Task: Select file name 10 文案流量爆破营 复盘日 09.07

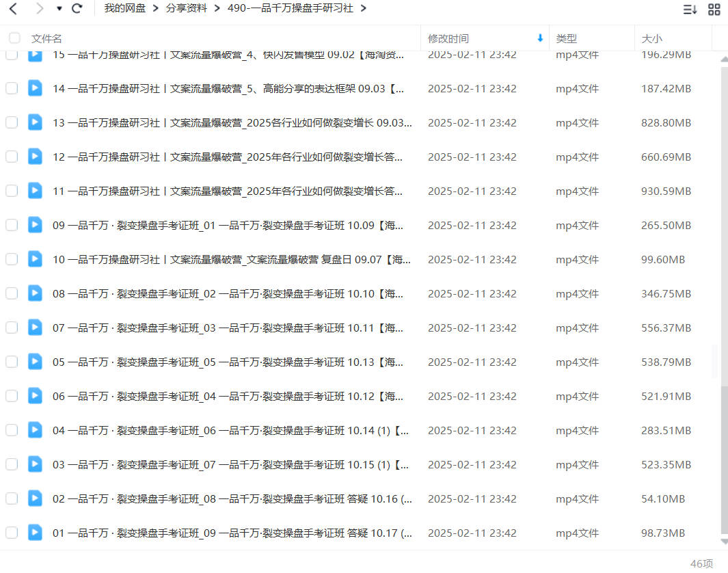Action: pyautogui.click(x=231, y=260)
